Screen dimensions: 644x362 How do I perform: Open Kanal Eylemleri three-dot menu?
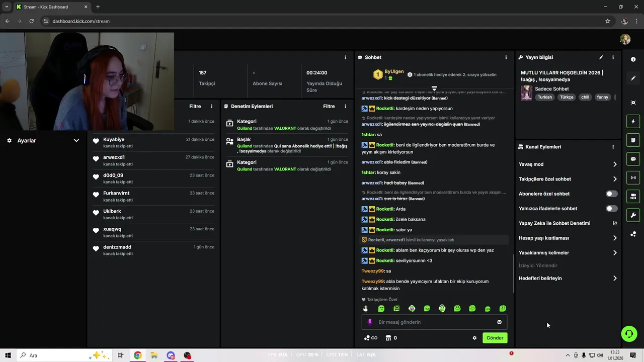[x=613, y=147]
